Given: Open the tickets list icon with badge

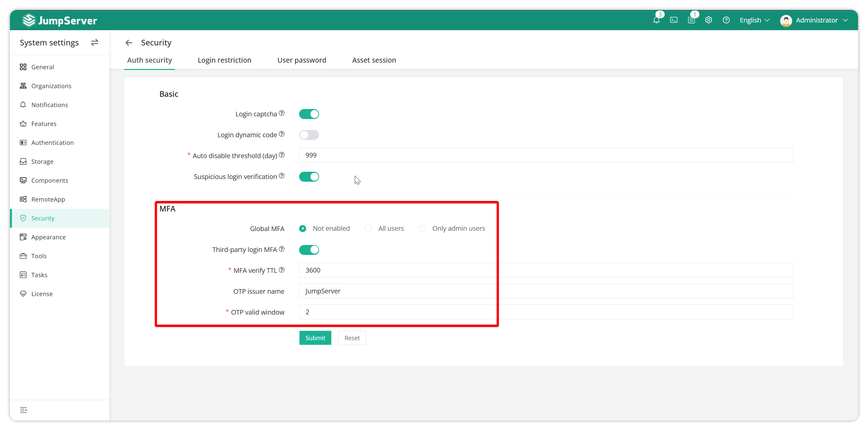Looking at the screenshot, I should point(691,20).
